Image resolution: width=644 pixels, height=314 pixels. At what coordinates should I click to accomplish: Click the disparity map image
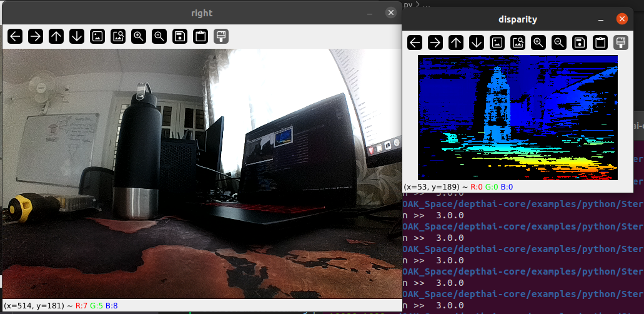pos(517,118)
